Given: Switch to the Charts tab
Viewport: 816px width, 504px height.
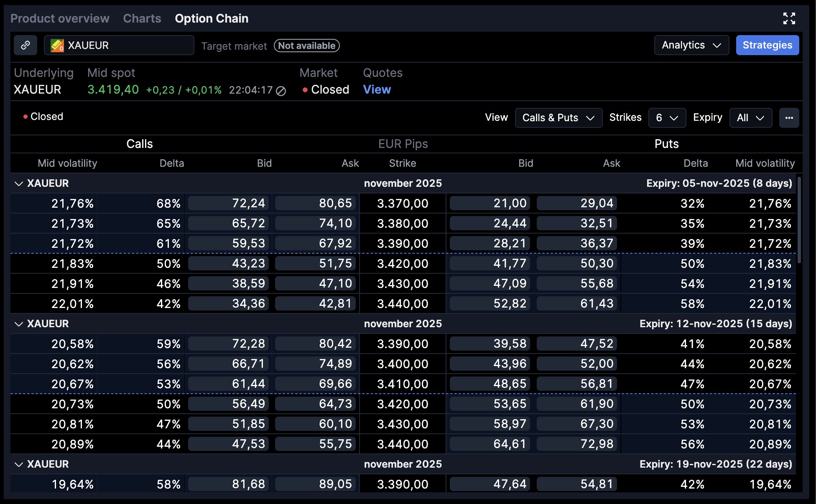Looking at the screenshot, I should coord(142,18).
